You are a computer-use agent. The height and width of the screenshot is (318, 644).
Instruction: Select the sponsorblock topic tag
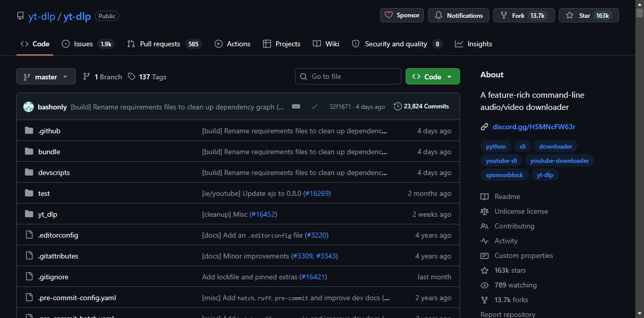pyautogui.click(x=504, y=175)
